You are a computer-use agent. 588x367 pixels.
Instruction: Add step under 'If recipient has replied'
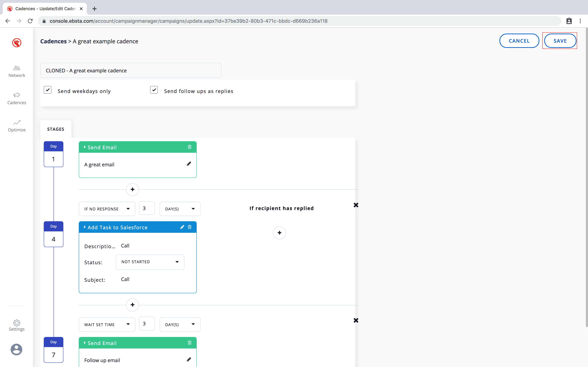click(279, 233)
